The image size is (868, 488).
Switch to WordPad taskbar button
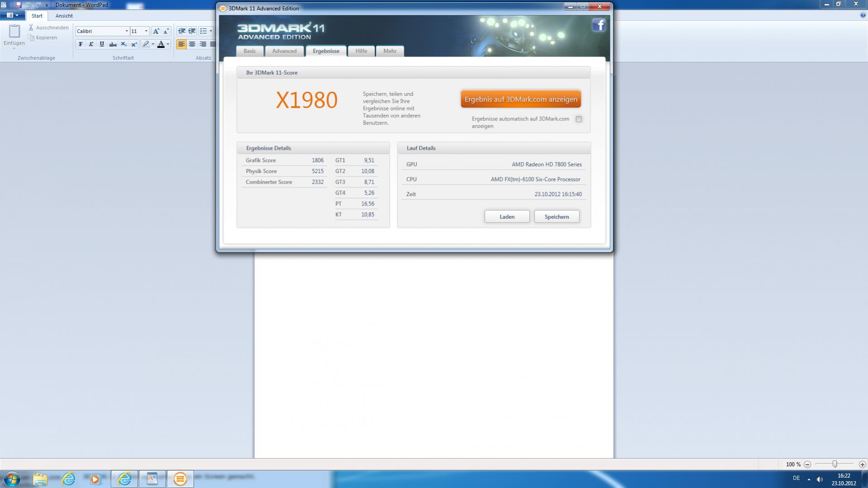pos(152,479)
